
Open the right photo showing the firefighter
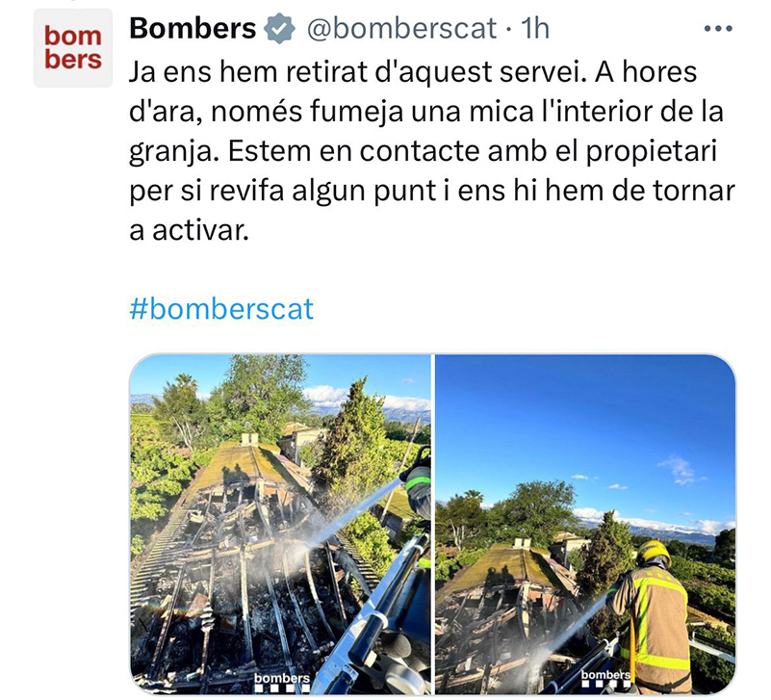pyautogui.click(x=585, y=524)
